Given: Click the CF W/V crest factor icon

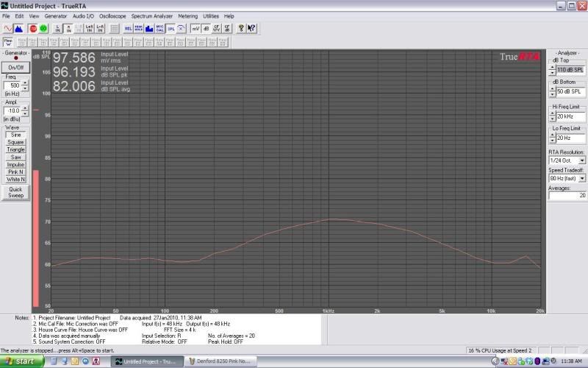Looking at the screenshot, I should click(216, 29).
